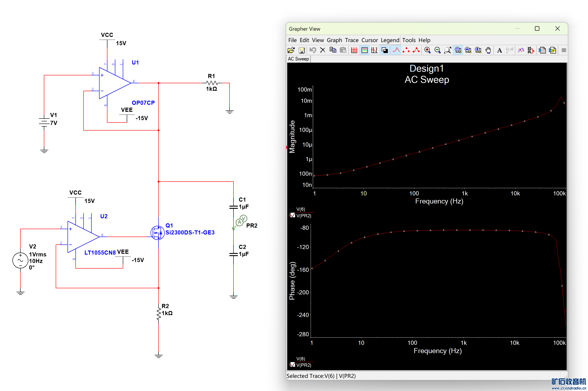
Task: Select resistor R1 1kΩ
Action: tap(212, 83)
